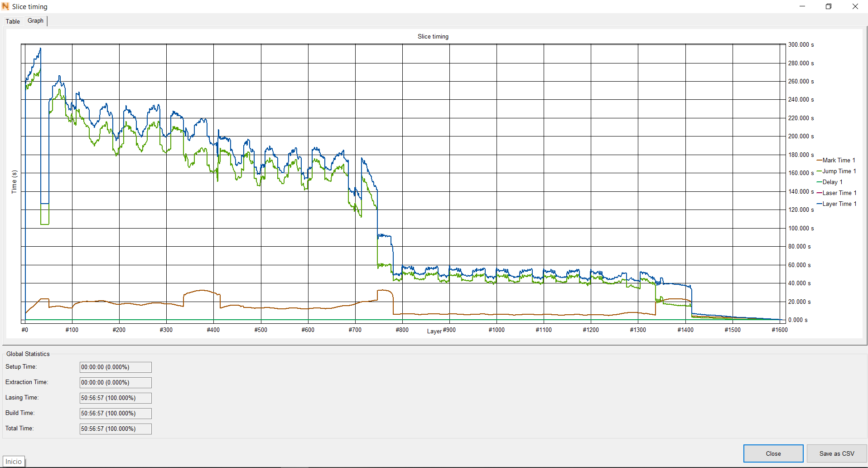Click the Slice timing chart title

[433, 36]
